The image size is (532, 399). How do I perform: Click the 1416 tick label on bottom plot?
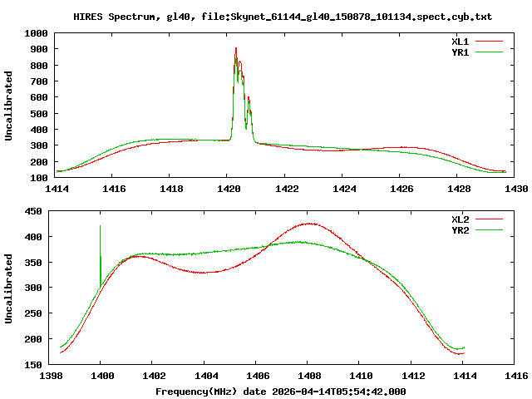pos(516,376)
